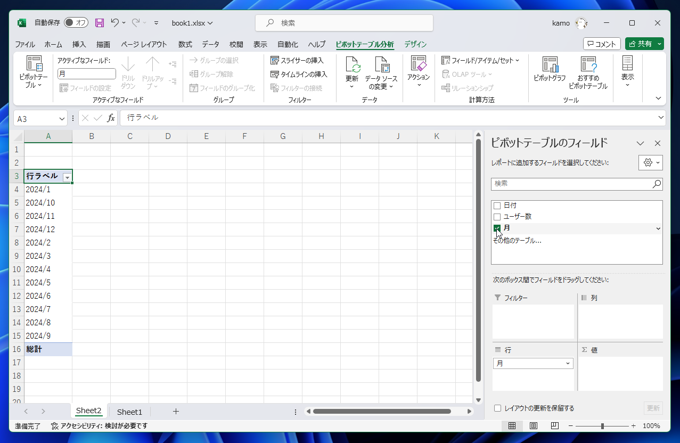This screenshot has width=680, height=443.
Task: Open データソースの変更 button
Action: (381, 72)
